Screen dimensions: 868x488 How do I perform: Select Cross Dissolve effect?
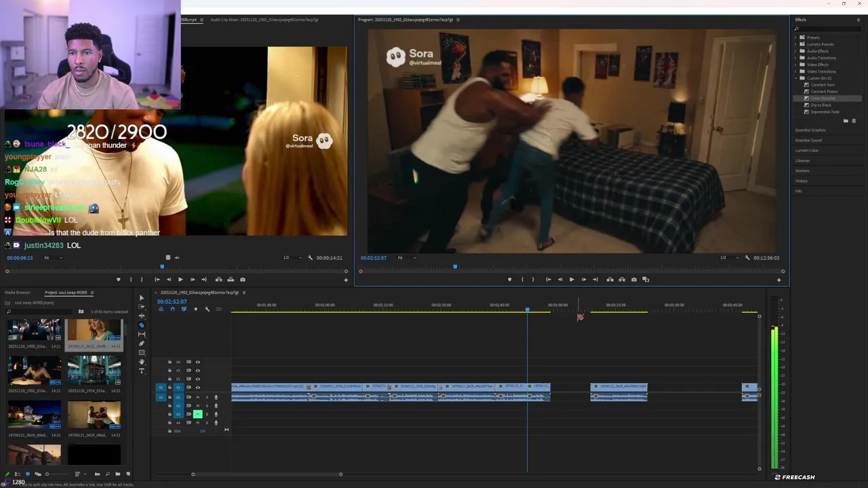[823, 98]
